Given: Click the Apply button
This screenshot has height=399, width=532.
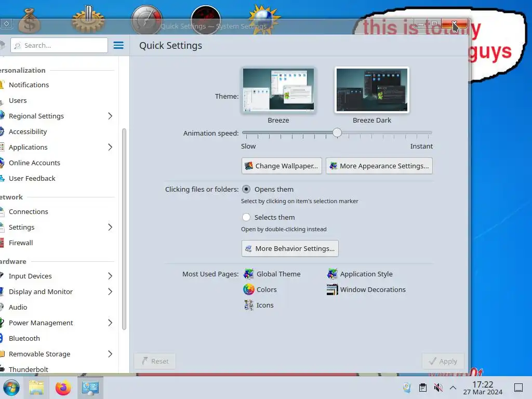Looking at the screenshot, I should (443, 362).
